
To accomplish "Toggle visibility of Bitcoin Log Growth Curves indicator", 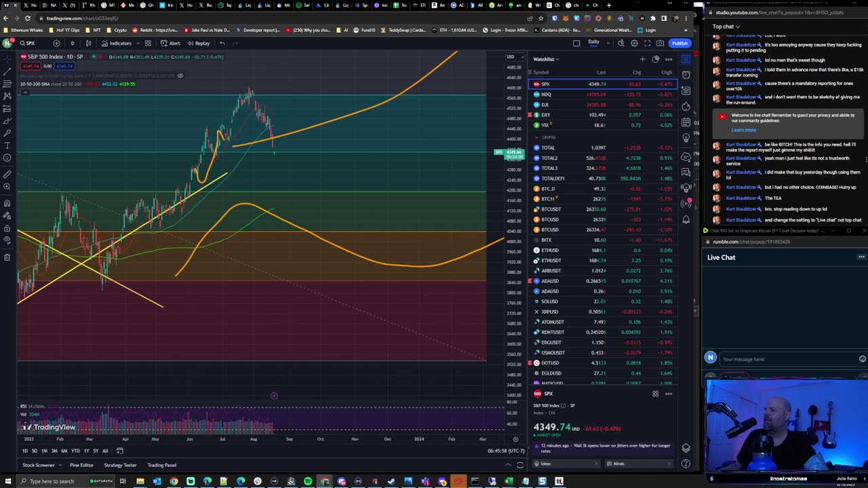I will coord(180,75).
